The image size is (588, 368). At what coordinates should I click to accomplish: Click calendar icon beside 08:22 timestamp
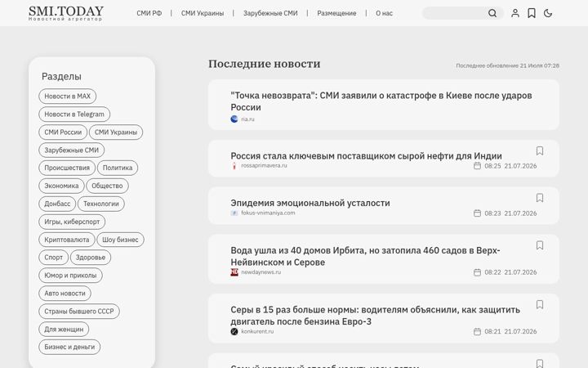(477, 272)
